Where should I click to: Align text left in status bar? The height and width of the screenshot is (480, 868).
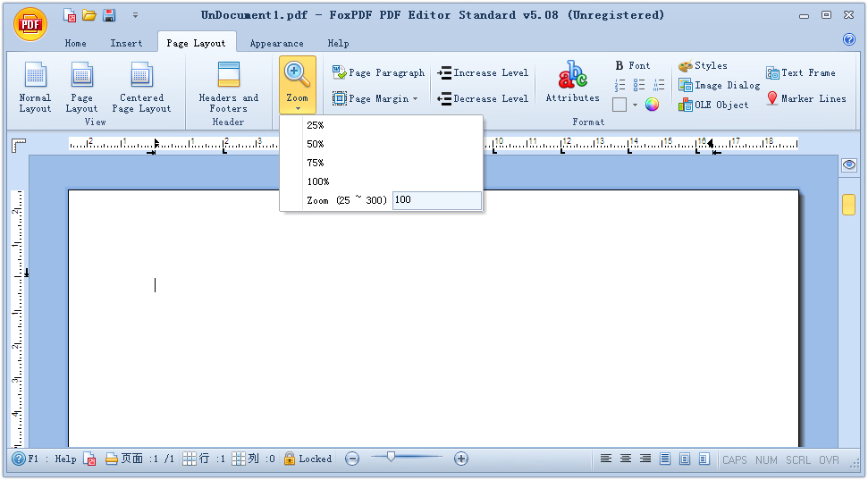click(x=606, y=459)
